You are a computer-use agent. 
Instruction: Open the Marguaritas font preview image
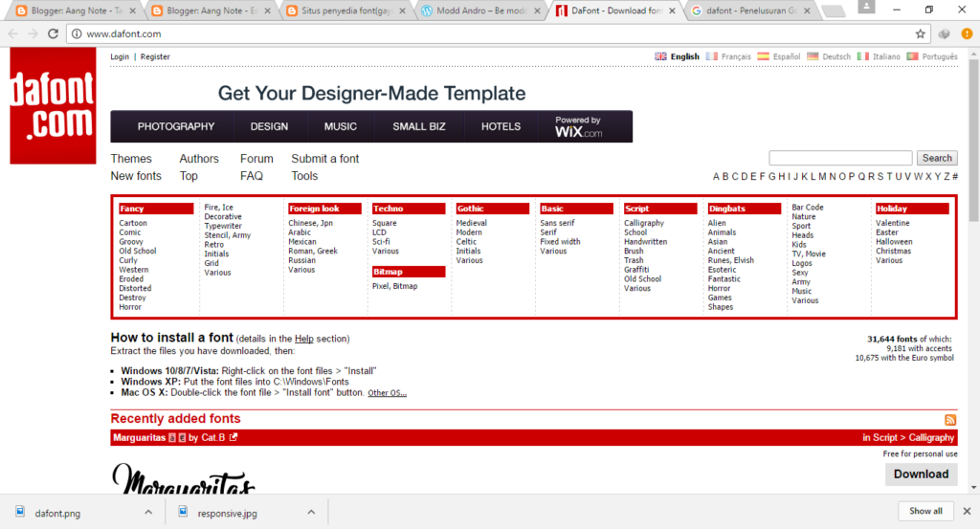pyautogui.click(x=184, y=478)
